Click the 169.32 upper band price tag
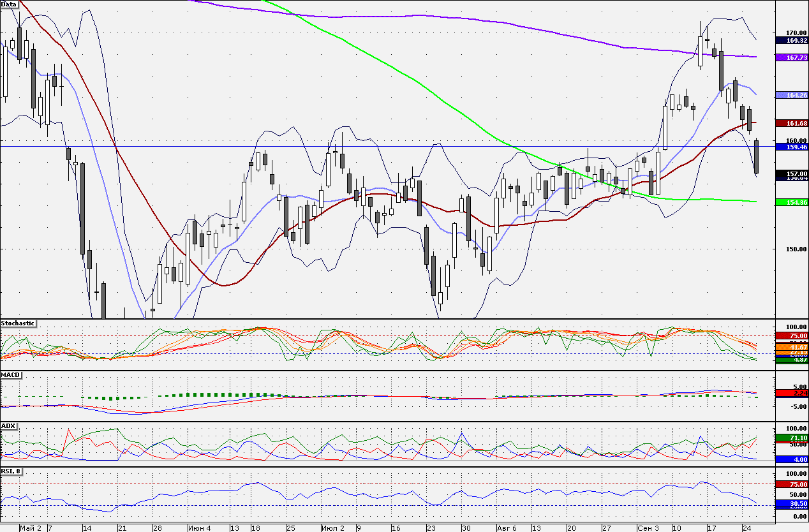Screen dimensions: 809x532 [792, 40]
